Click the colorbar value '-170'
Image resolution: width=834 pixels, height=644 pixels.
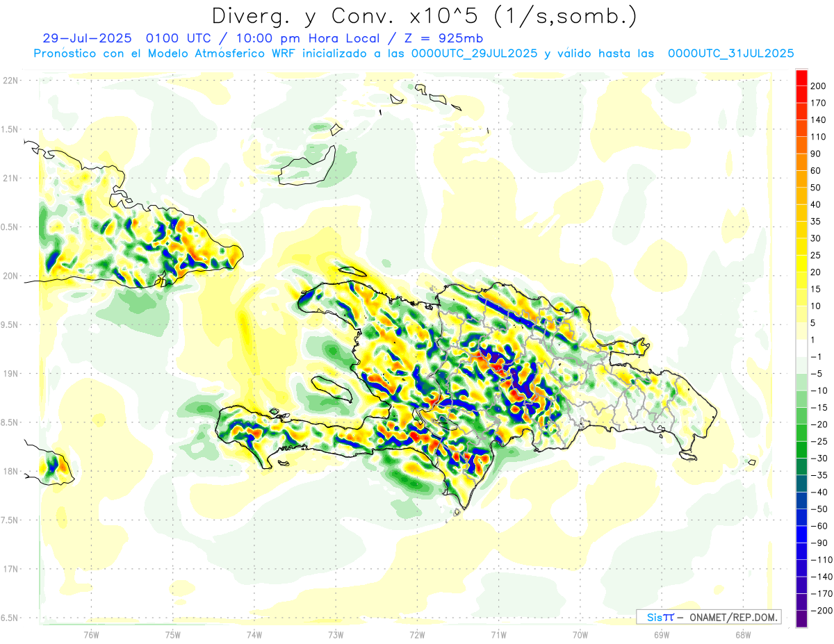coord(823,593)
